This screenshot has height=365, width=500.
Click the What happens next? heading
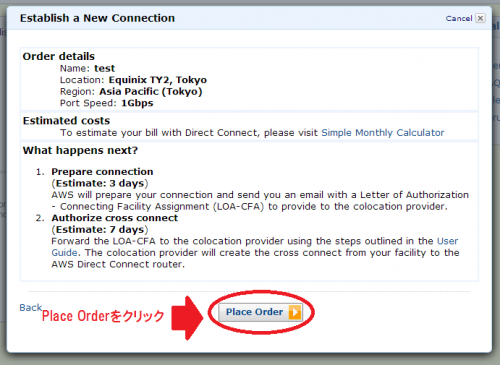pyautogui.click(x=80, y=150)
